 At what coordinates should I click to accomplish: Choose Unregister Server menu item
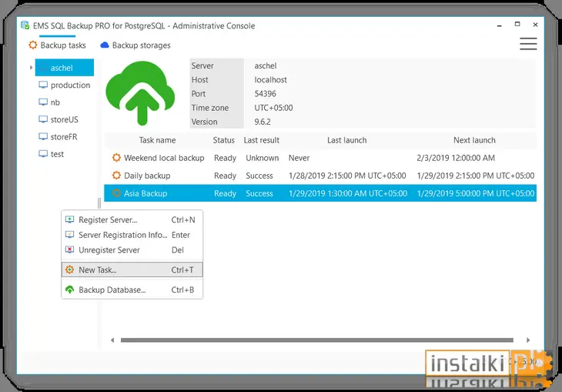point(132,250)
